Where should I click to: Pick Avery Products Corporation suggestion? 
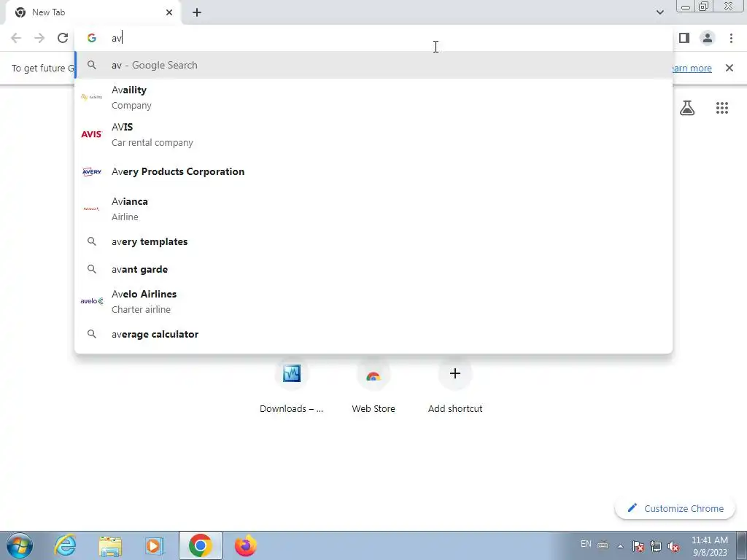click(373, 171)
